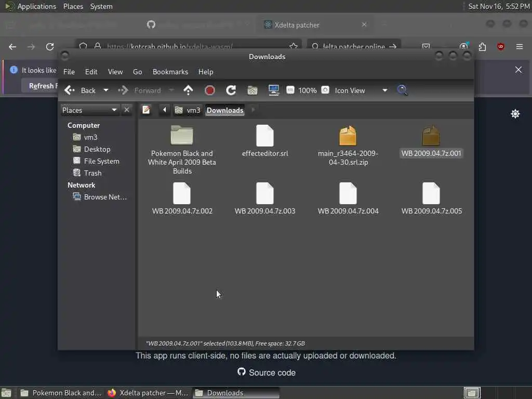Screen dimensions: 532x399
Task: Go back using the Back arrow in Downloads
Action: (80, 90)
